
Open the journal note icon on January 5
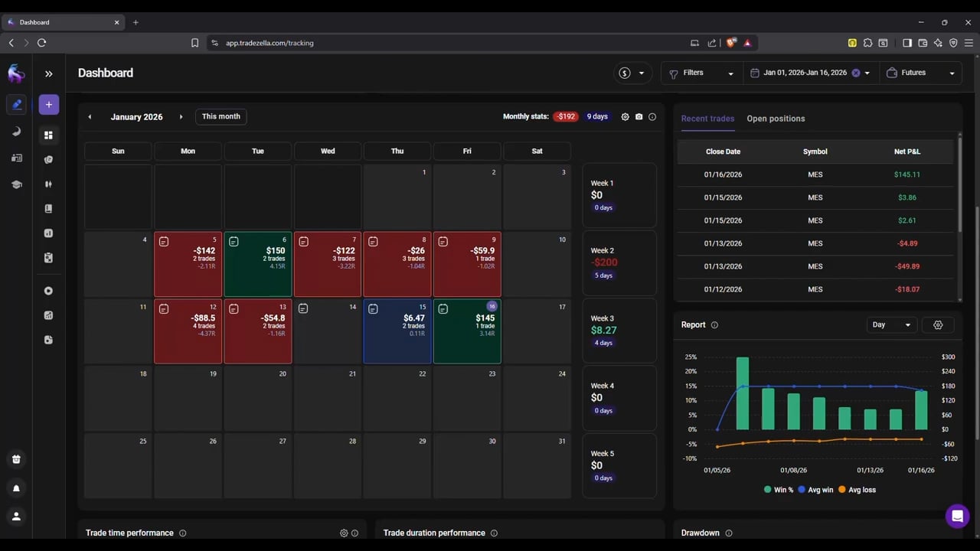[x=164, y=242]
